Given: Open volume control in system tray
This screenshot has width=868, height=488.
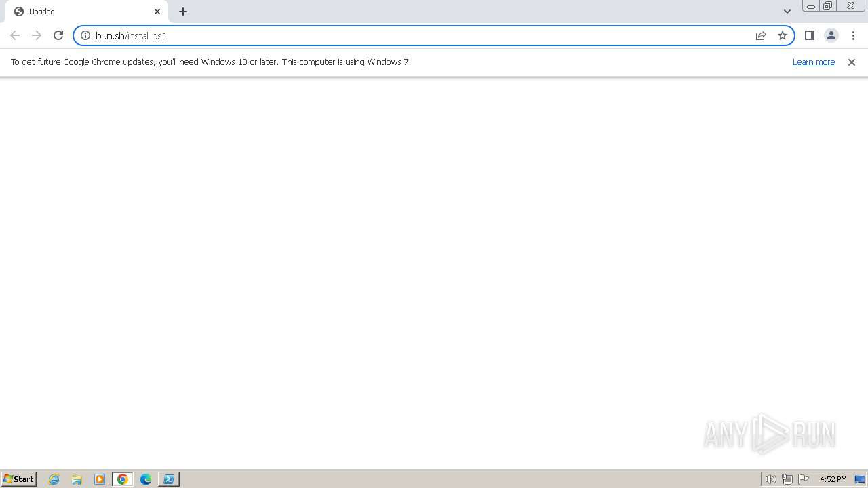Looking at the screenshot, I should tap(771, 479).
